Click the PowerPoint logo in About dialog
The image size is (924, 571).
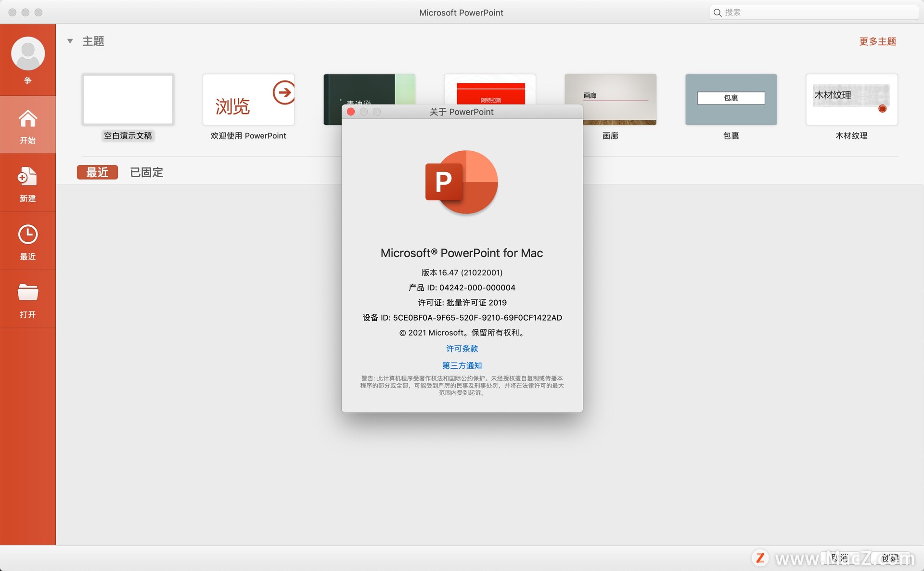coord(462,182)
